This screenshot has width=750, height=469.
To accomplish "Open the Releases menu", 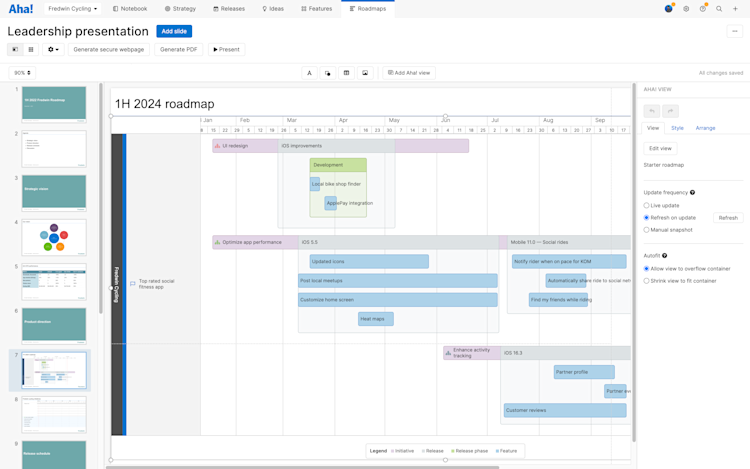I will pyautogui.click(x=229, y=9).
